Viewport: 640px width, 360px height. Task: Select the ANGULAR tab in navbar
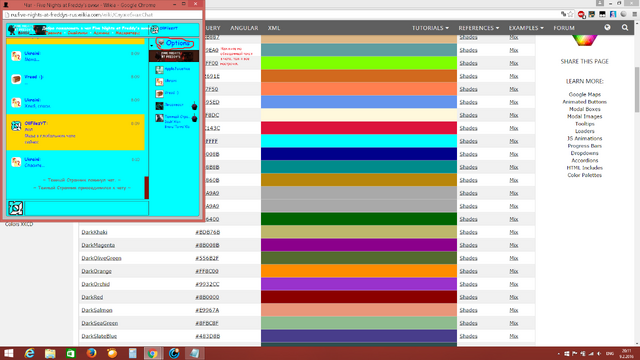(x=244, y=28)
